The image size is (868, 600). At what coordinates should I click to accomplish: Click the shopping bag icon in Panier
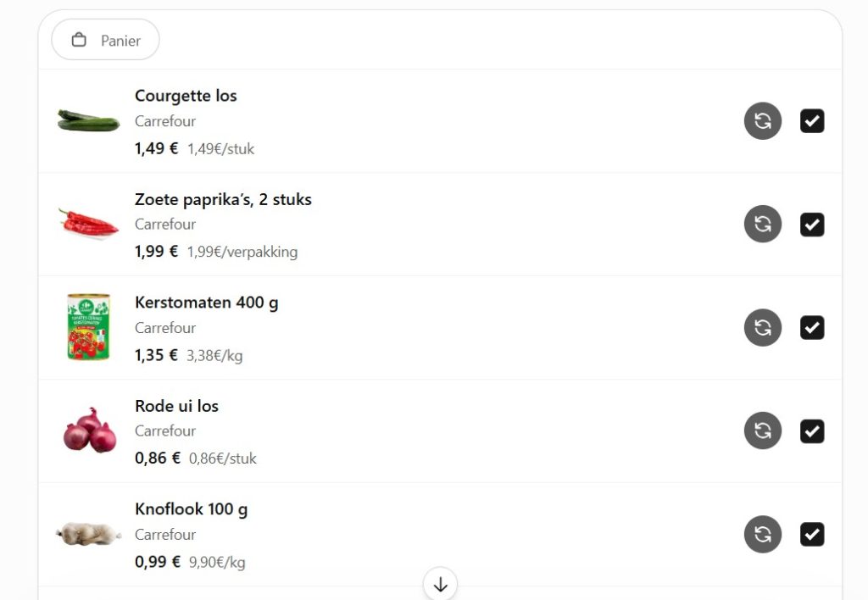[x=79, y=40]
